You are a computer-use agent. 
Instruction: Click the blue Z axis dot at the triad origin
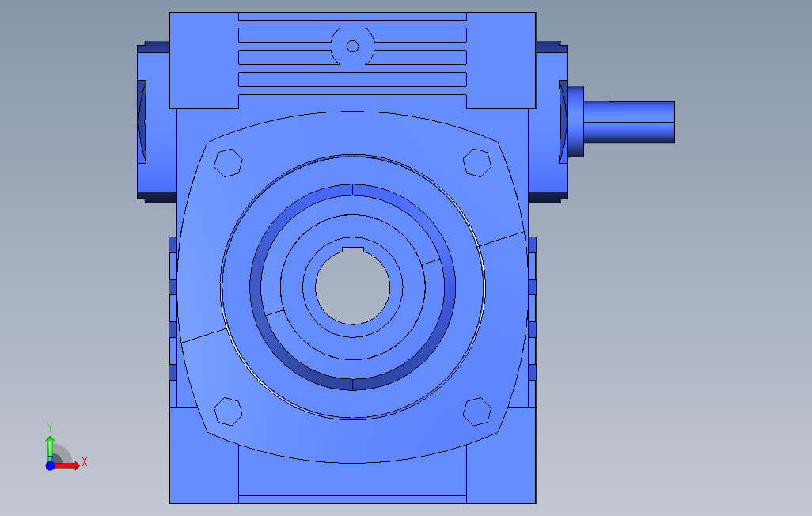coord(50,466)
